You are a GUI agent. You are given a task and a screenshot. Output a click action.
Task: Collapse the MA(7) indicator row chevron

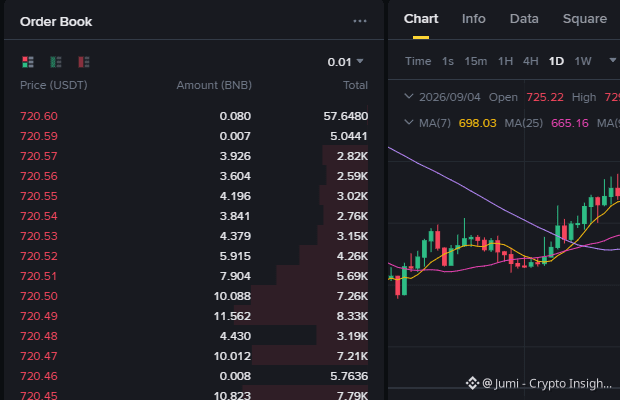pyautogui.click(x=409, y=123)
